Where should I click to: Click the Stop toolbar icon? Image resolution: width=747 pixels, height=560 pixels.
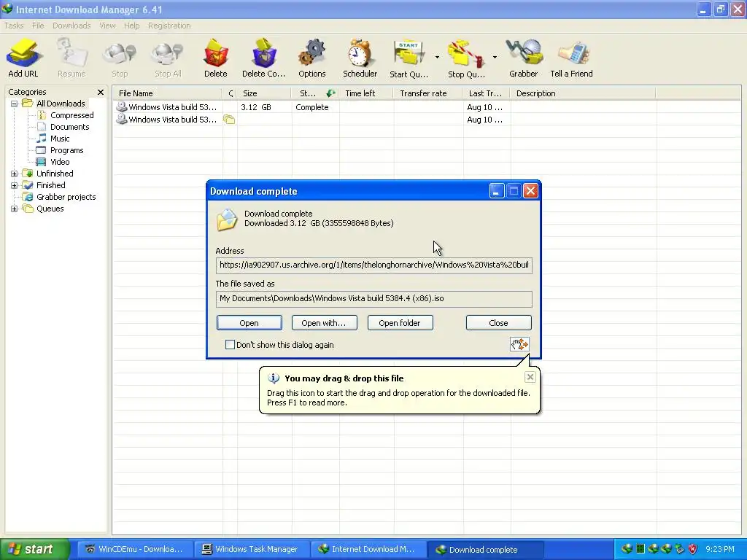pos(120,58)
